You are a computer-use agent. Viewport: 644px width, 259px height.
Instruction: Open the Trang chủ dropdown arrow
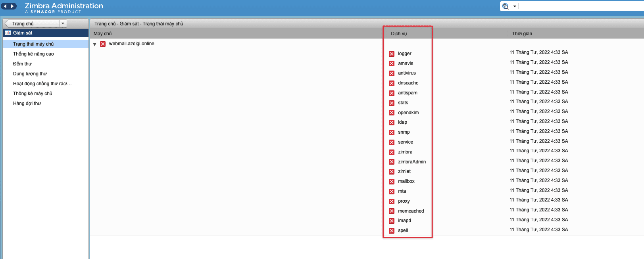click(x=63, y=23)
